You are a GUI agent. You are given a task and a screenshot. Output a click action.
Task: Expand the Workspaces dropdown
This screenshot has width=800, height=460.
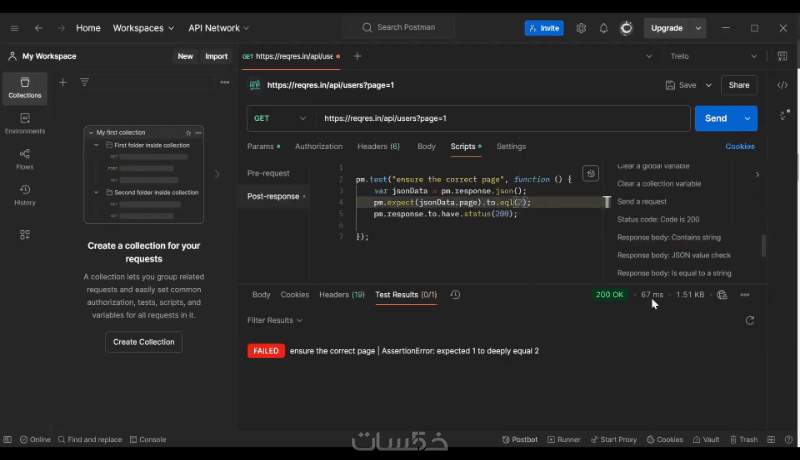143,28
